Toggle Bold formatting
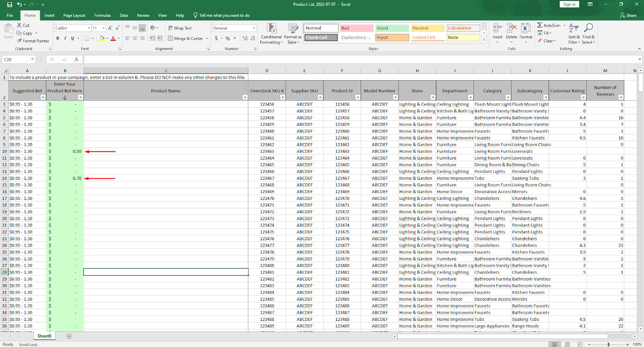Image resolution: width=644 pixels, height=347 pixels. [x=58, y=38]
